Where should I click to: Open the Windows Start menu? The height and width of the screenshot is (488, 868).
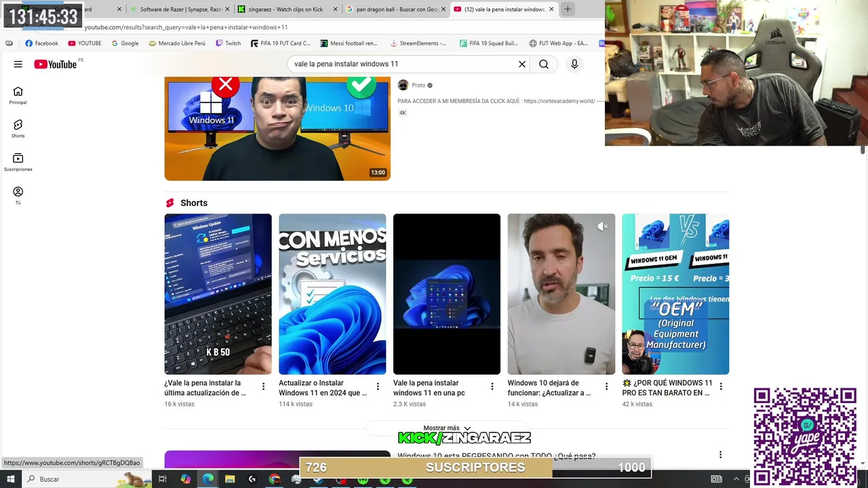tap(10, 479)
